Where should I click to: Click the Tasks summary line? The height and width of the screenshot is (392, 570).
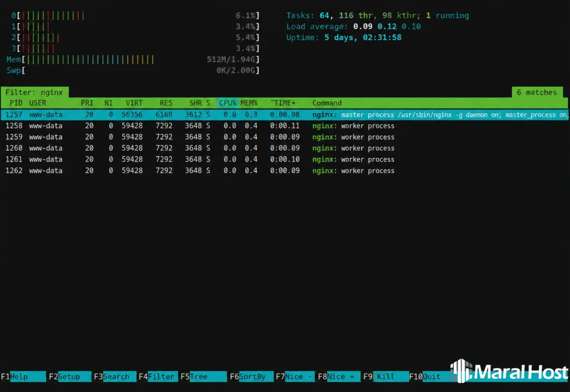point(377,16)
